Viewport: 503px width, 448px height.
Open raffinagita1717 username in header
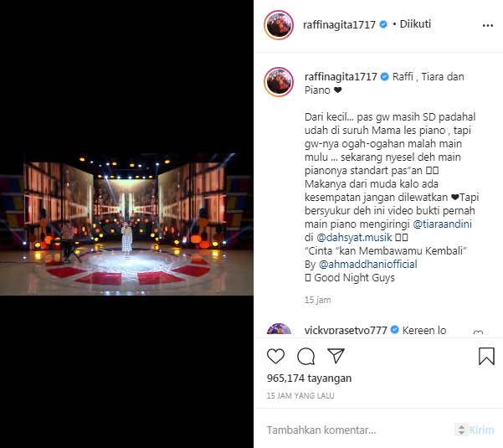tap(339, 25)
